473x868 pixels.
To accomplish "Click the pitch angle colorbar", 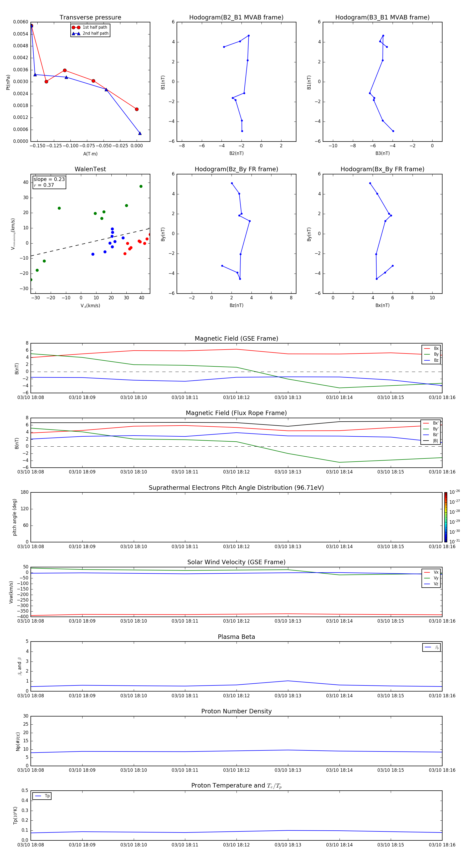I will tap(446, 517).
